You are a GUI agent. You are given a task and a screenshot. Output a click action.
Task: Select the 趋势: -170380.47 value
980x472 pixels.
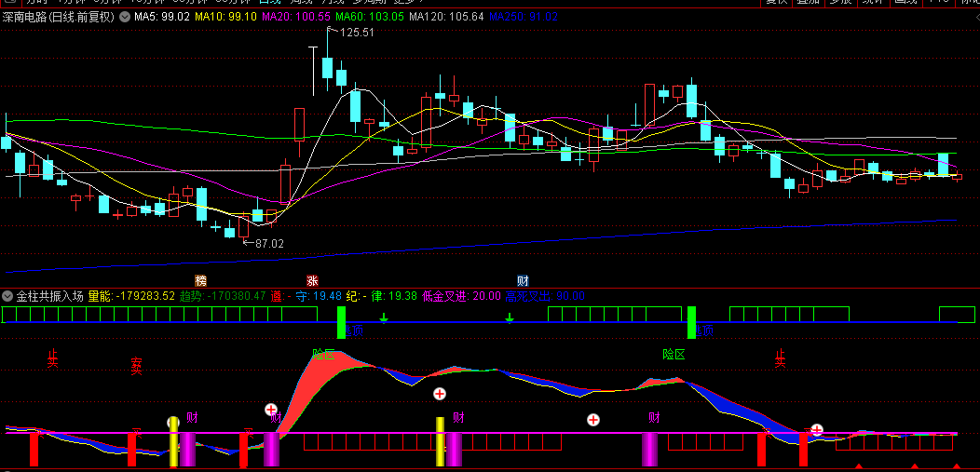click(224, 296)
